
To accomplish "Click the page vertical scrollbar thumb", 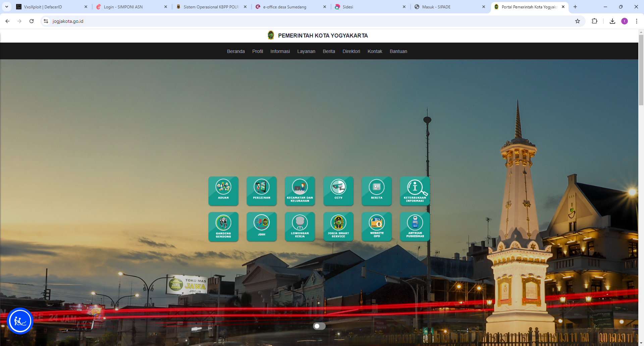I will click(641, 70).
